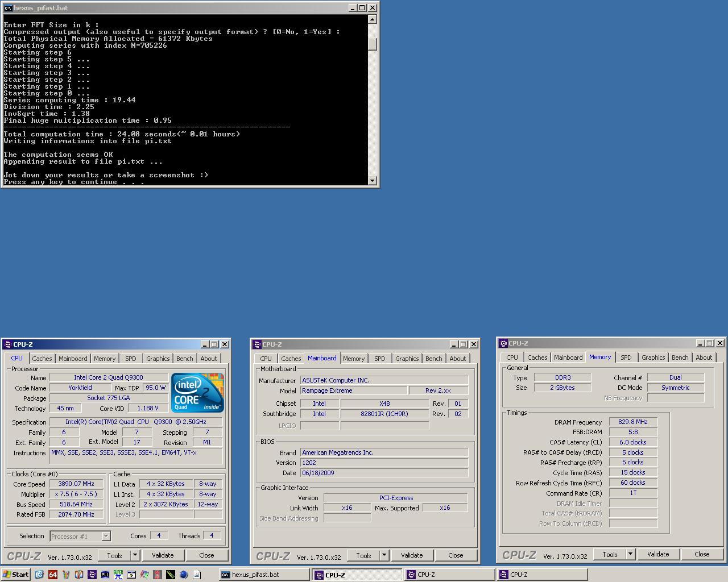Open Tools dropdown arrow in Memory window

(630, 554)
